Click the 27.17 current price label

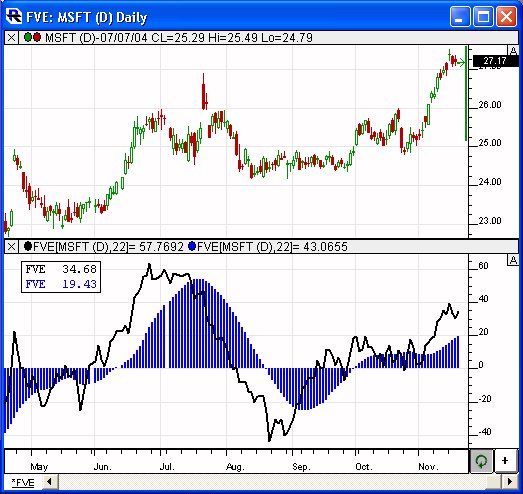[495, 61]
